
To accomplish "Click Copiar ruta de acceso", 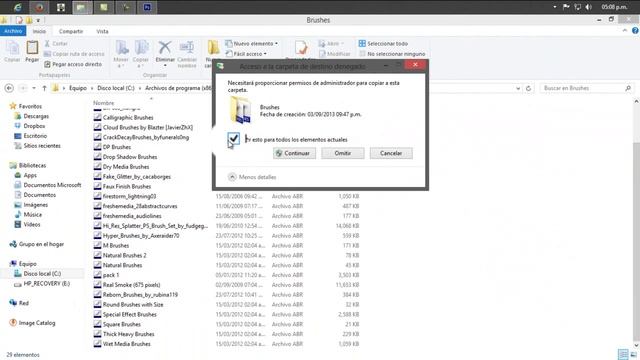I will [74, 54].
